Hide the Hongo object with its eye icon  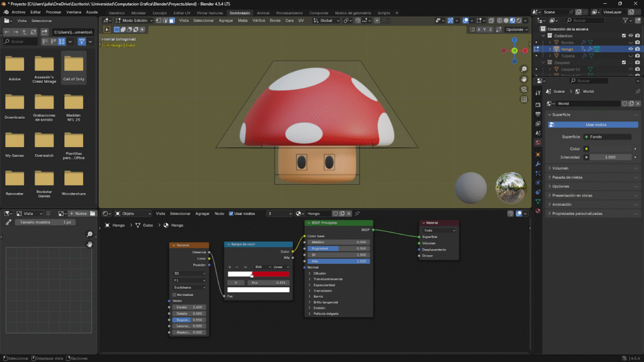(x=630, y=49)
